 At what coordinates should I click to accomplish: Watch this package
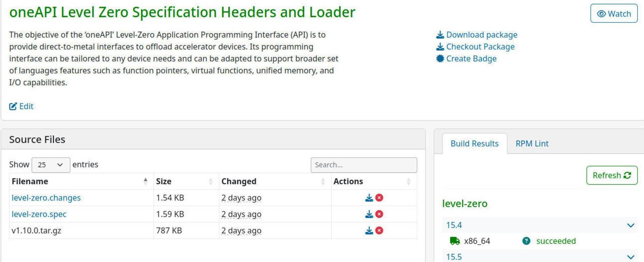(x=614, y=14)
